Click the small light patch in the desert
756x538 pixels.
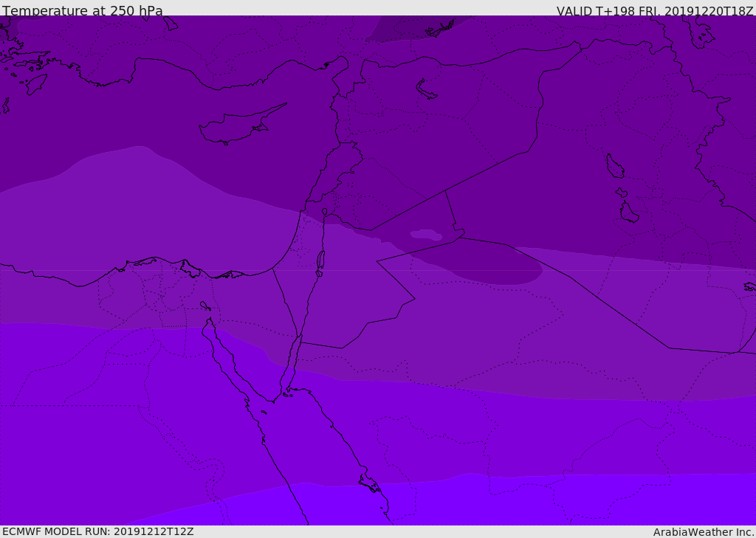pos(426,235)
